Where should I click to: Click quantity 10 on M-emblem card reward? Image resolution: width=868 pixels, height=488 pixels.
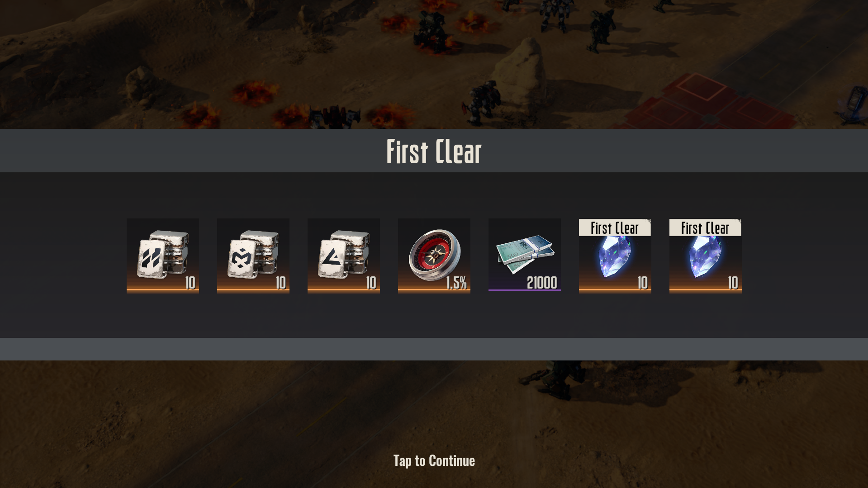[x=281, y=283]
